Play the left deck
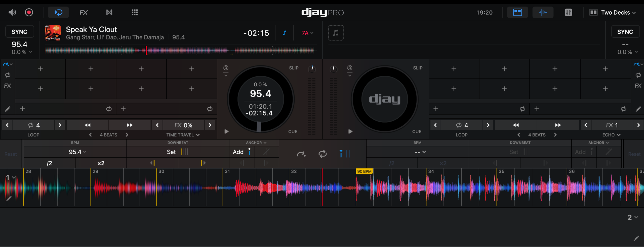 226,131
